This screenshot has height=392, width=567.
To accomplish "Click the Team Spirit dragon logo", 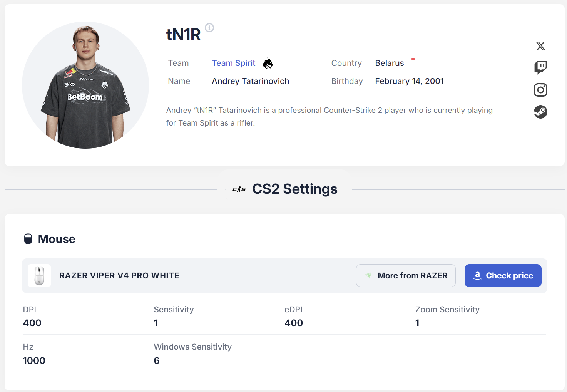I will point(268,63).
